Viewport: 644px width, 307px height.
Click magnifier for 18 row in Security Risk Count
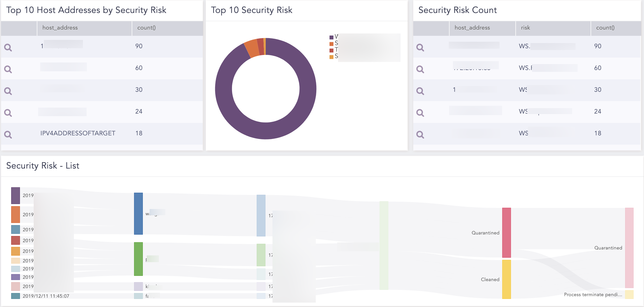pyautogui.click(x=420, y=135)
